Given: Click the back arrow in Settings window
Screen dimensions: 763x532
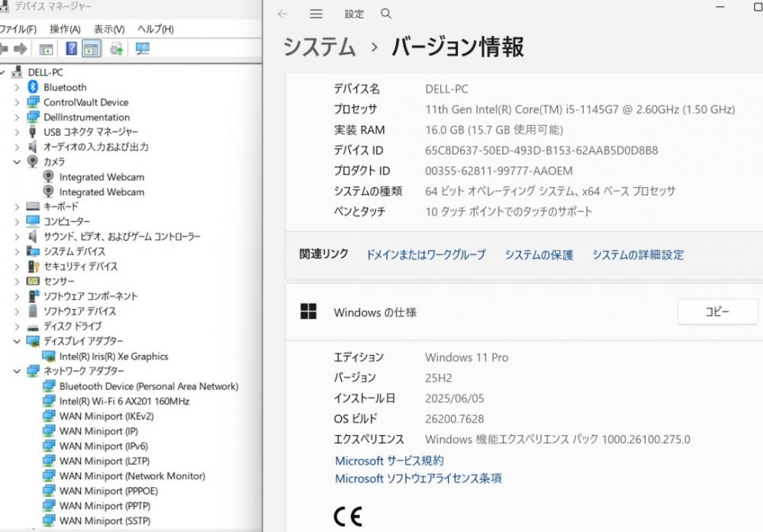Looking at the screenshot, I should (283, 14).
